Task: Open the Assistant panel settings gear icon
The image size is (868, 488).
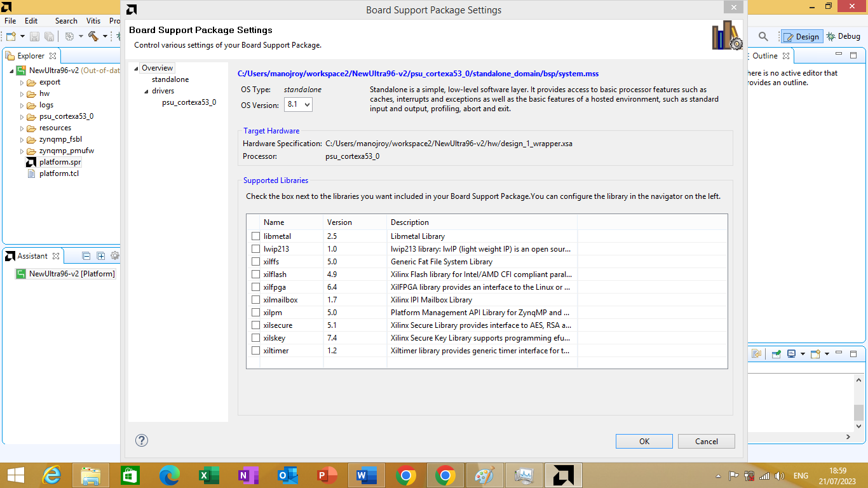Action: [x=115, y=256]
